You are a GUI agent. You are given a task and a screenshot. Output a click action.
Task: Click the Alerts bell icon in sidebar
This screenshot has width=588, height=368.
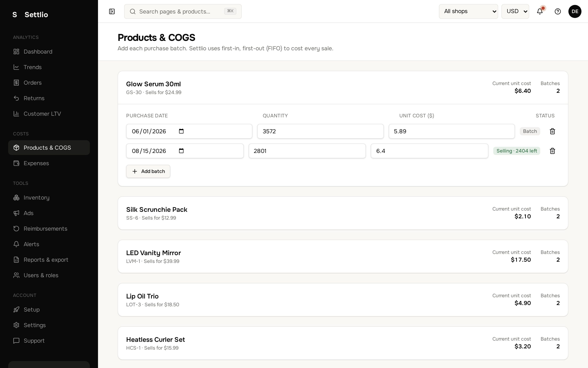(16, 244)
